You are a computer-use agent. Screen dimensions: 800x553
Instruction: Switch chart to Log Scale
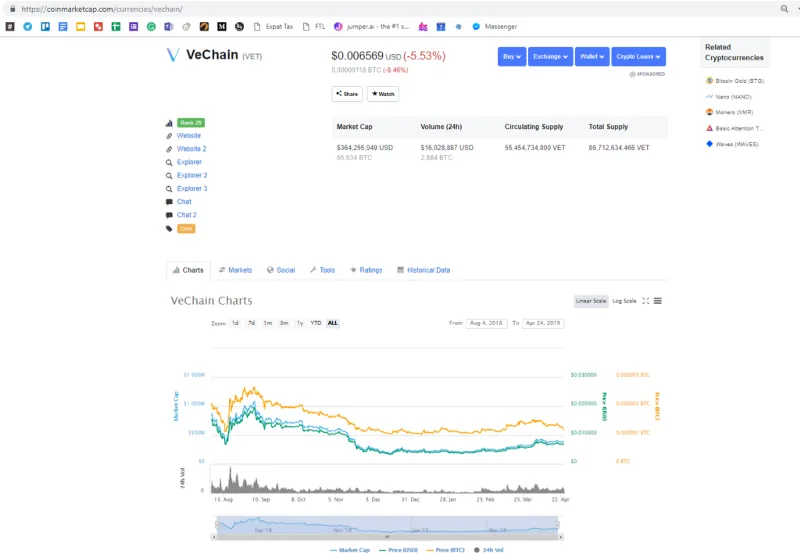pos(624,301)
